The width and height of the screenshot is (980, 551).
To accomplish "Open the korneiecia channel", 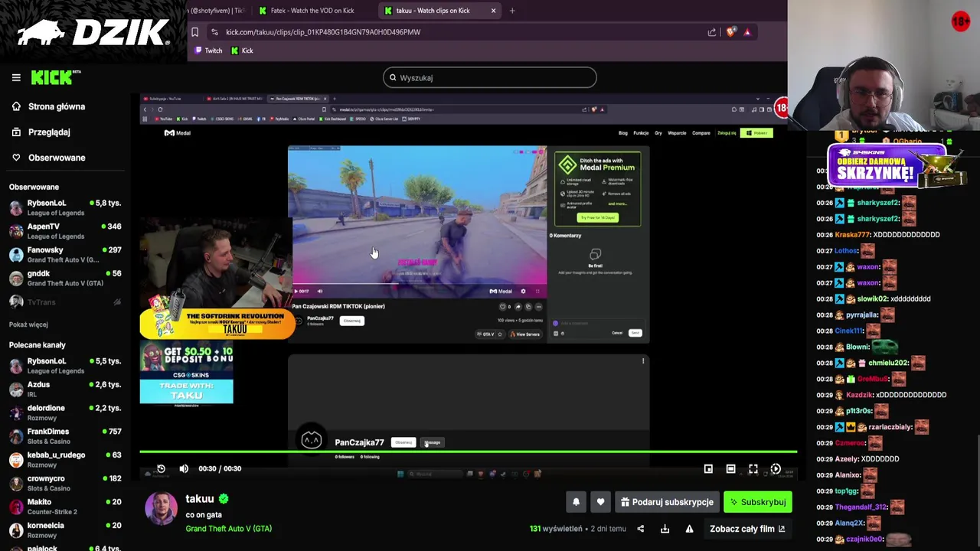I will coord(64,530).
